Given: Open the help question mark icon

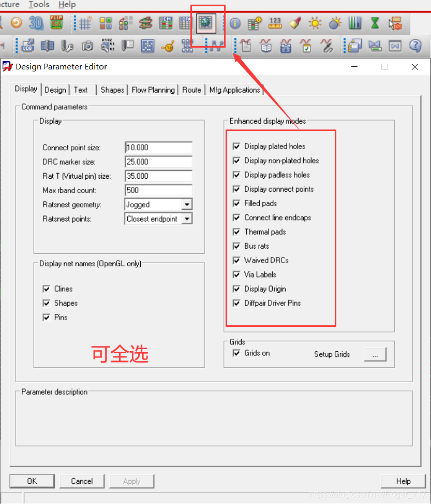Looking at the screenshot, I should click(x=415, y=46).
